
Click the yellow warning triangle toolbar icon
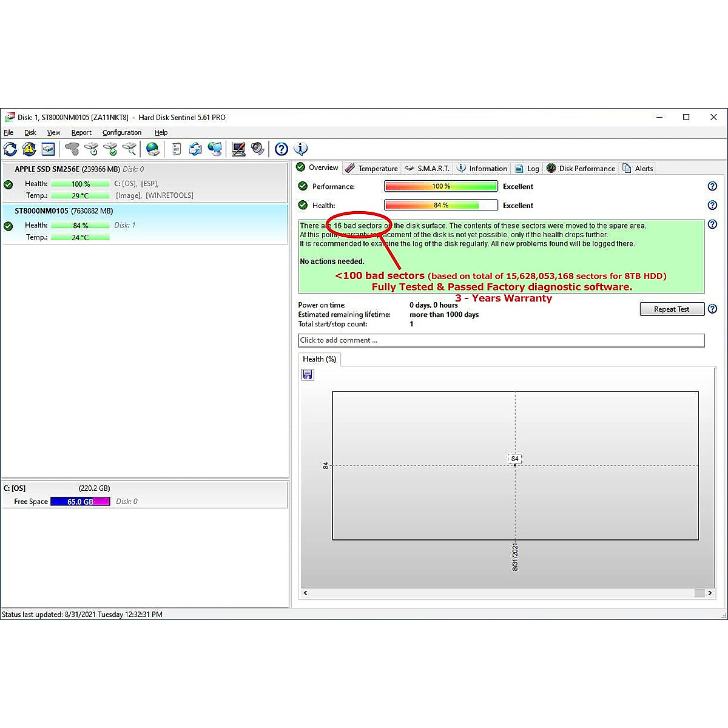[x=29, y=149]
